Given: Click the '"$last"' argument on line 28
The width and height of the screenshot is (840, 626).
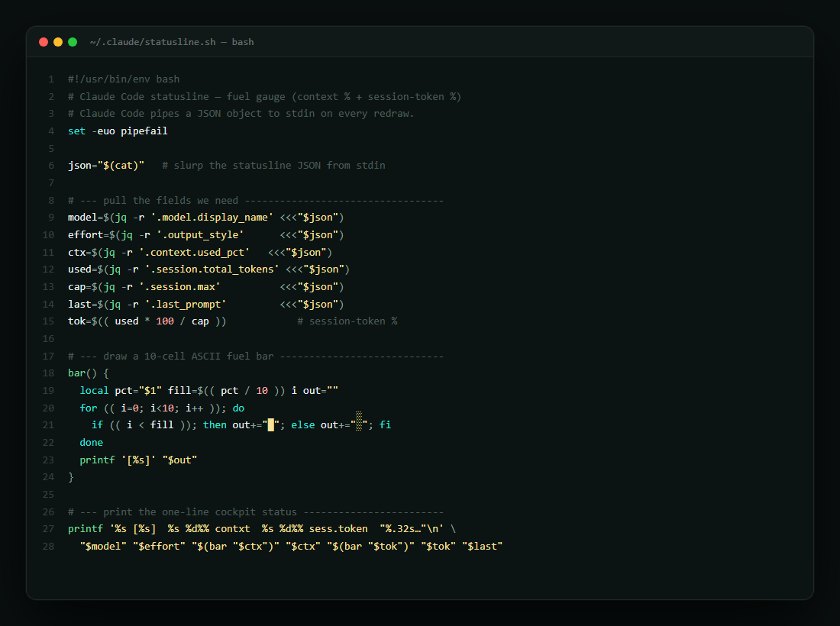Looking at the screenshot, I should pyautogui.click(x=482, y=546).
